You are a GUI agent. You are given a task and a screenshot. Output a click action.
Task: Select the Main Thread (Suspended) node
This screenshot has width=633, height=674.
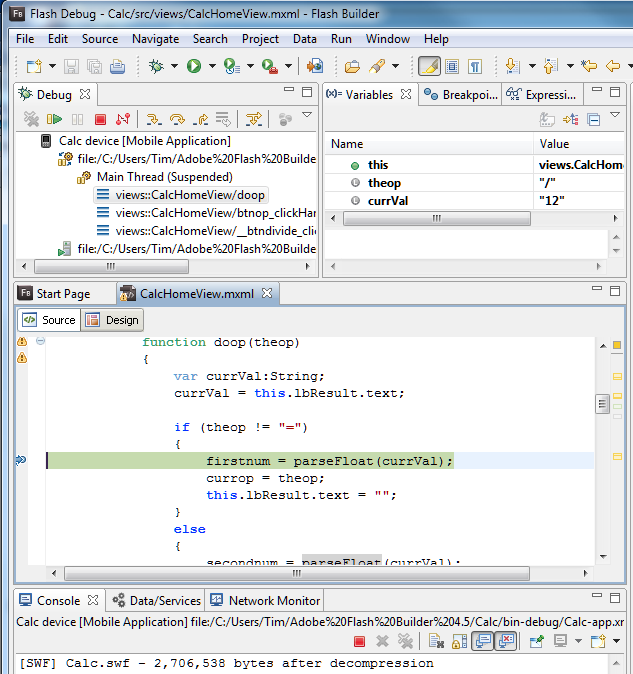click(155, 177)
